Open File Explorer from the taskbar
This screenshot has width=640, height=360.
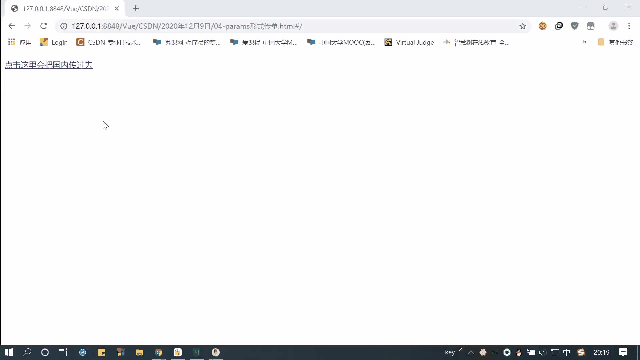(x=140, y=352)
